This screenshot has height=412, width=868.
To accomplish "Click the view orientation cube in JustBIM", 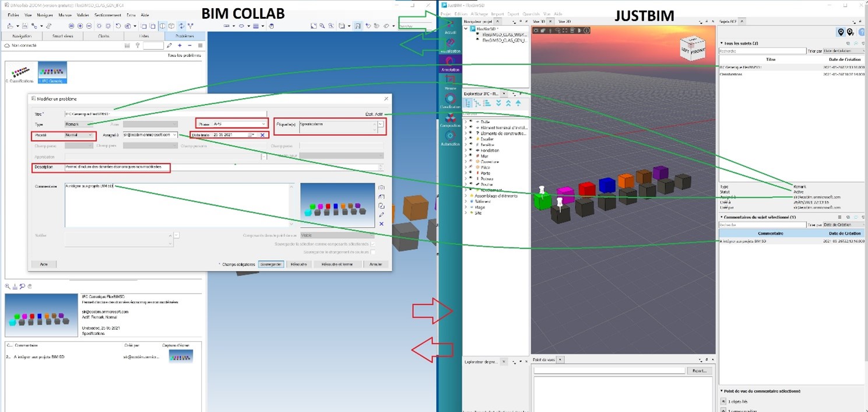I will pyautogui.click(x=693, y=48).
